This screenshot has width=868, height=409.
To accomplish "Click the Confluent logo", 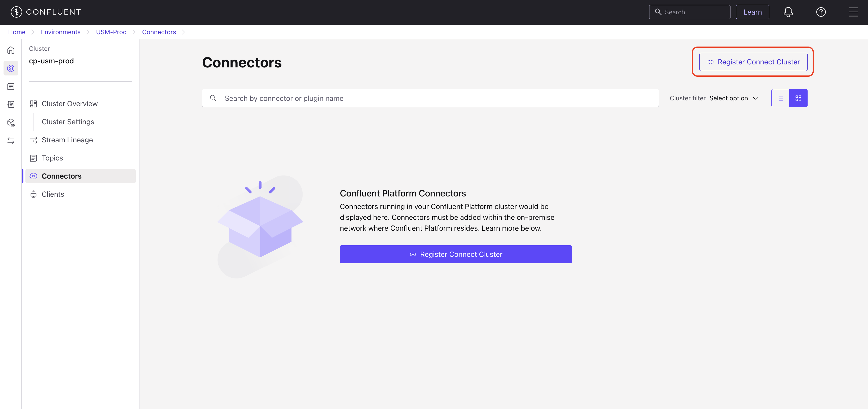I will [46, 12].
